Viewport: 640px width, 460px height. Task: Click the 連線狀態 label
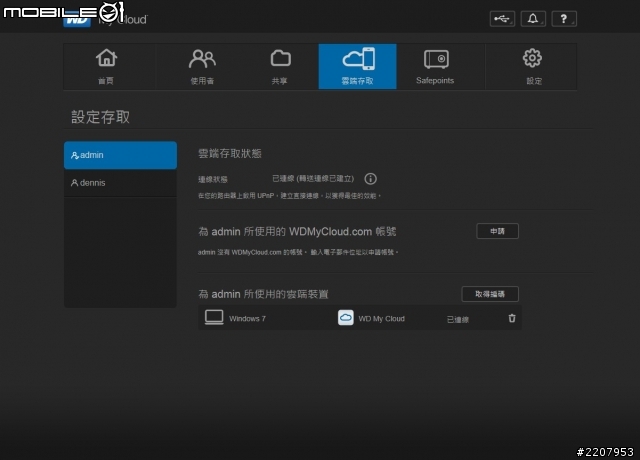tap(213, 179)
